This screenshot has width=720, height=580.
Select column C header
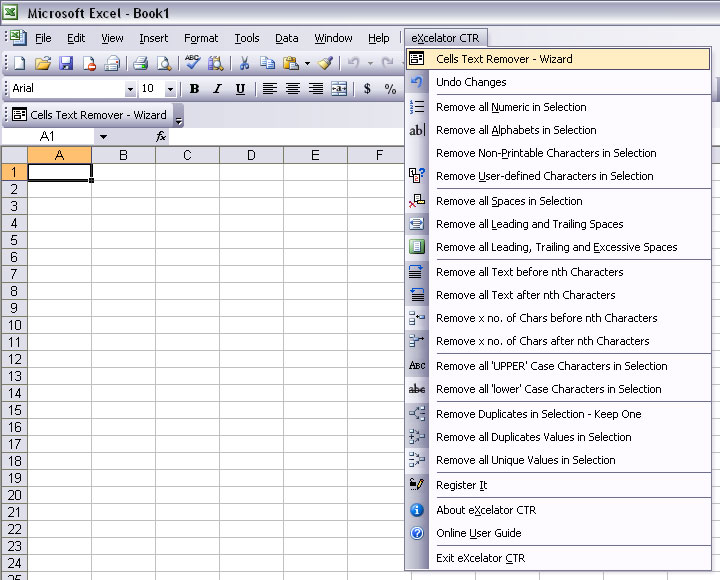pos(187,155)
